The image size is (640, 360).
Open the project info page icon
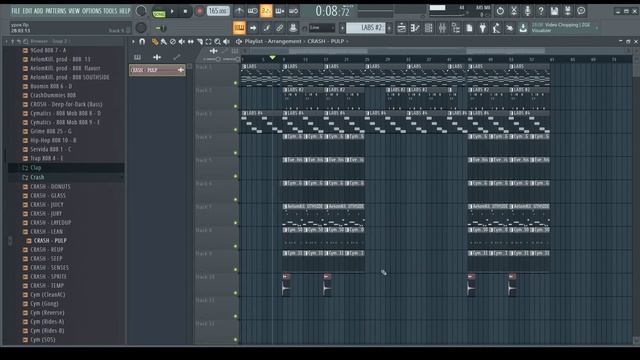point(469,28)
